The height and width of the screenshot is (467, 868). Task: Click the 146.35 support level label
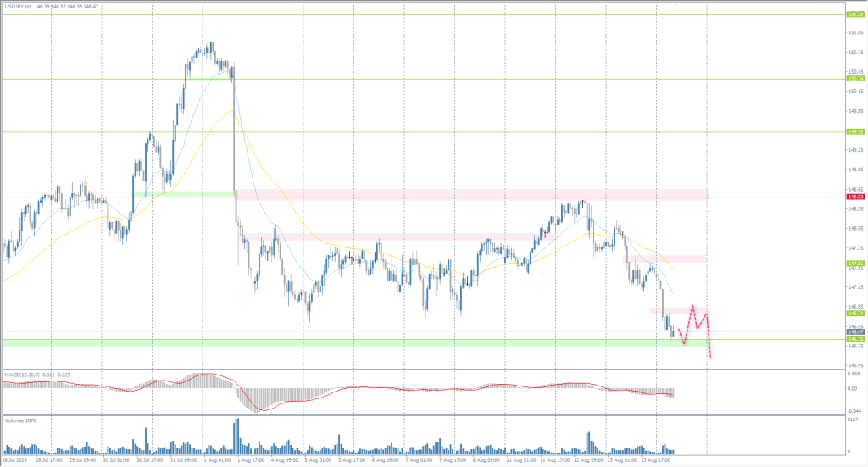[x=854, y=339]
